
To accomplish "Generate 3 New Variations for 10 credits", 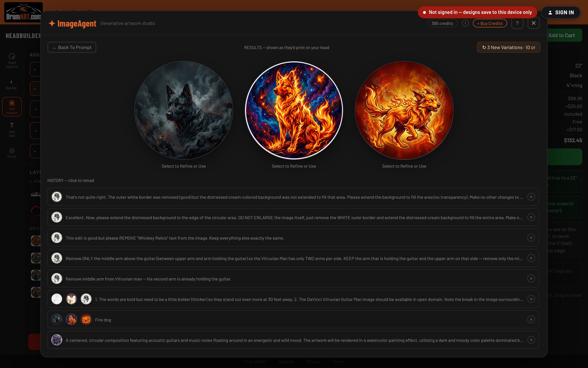I will click(509, 47).
